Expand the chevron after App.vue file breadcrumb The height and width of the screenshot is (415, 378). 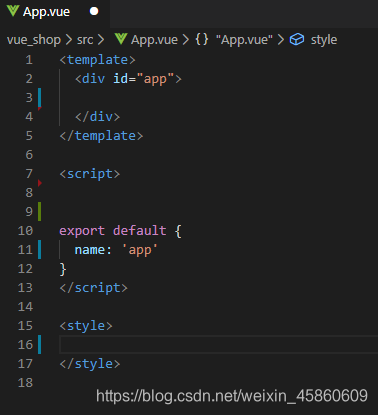click(186, 40)
